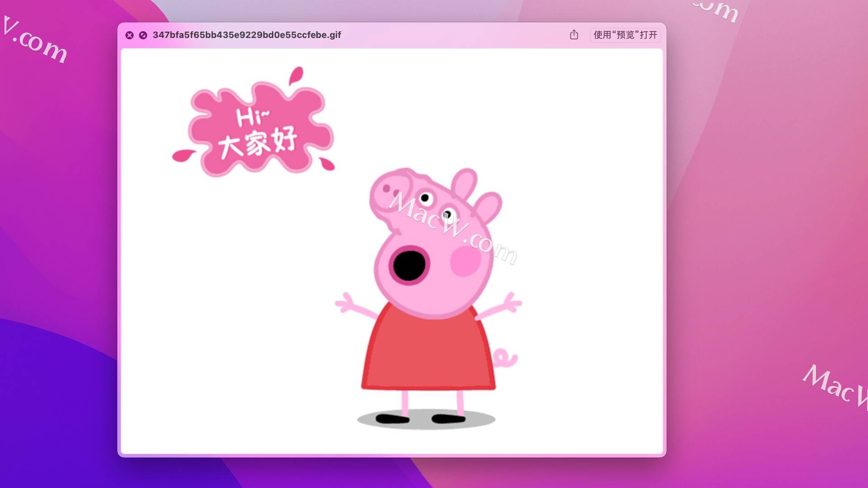Image resolution: width=868 pixels, height=488 pixels.
Task: Click the left black shoe
Action: [392, 418]
